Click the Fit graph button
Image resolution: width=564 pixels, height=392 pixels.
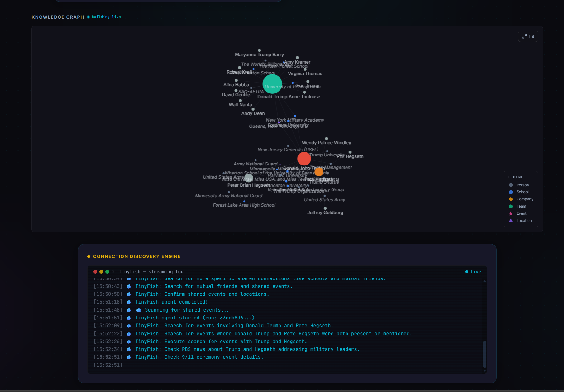click(528, 36)
